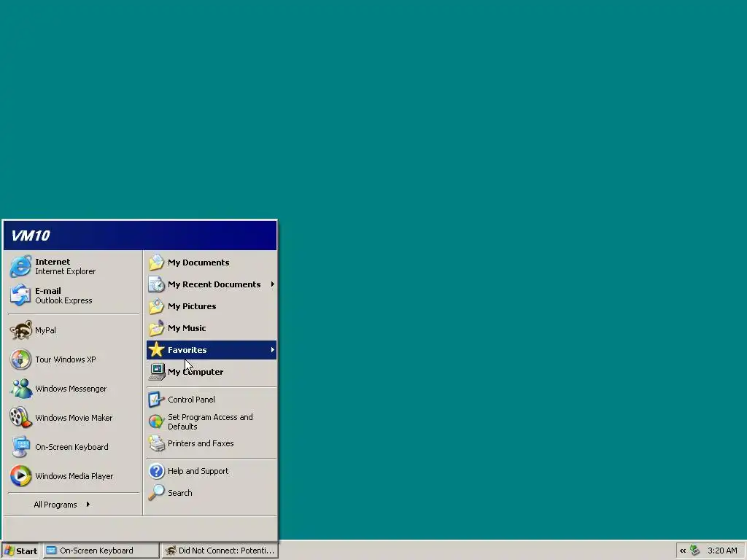Click the MyPal raccoon icon

[x=20, y=330]
